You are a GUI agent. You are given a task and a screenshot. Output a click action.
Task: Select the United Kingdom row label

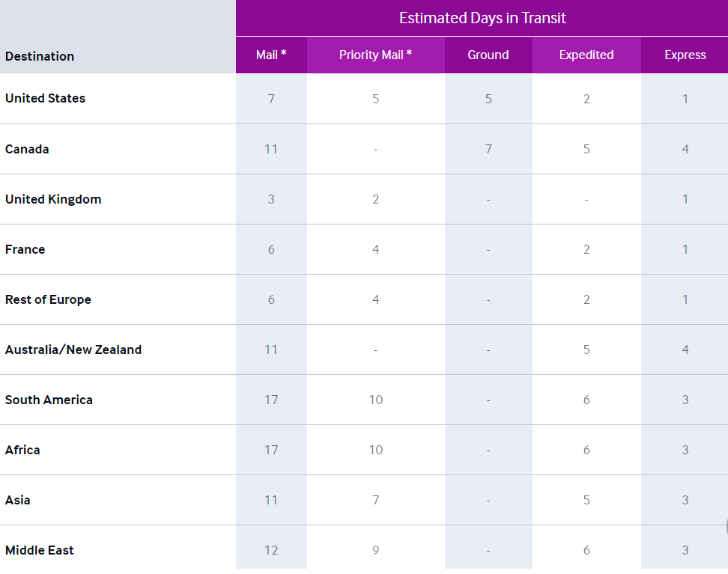click(53, 200)
